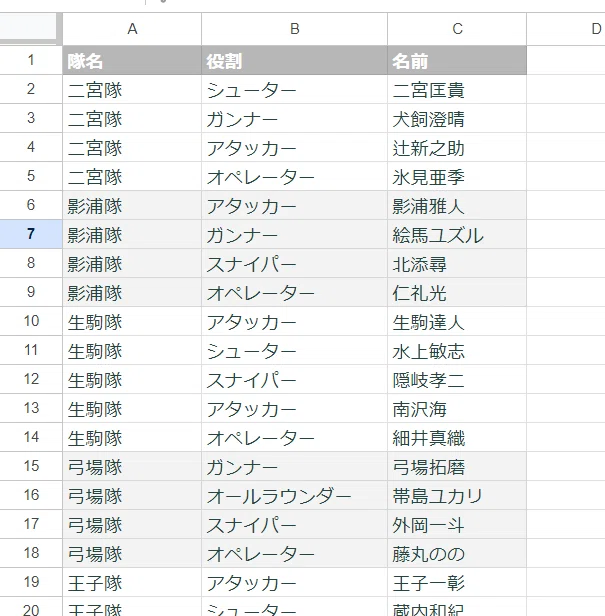Select オペレーター in row 14
This screenshot has height=616, width=605.
click(294, 437)
